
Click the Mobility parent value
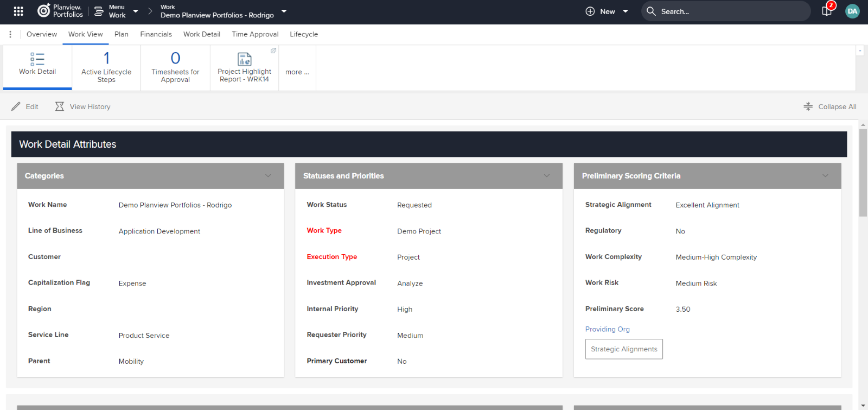[x=131, y=362]
